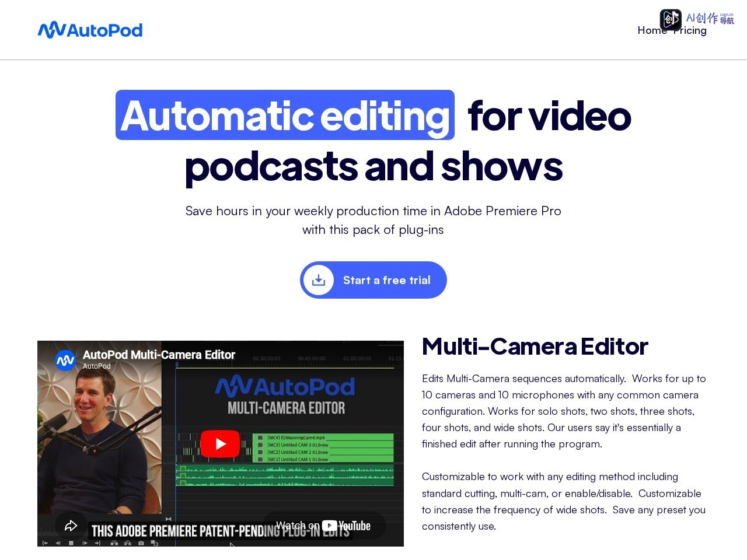Viewport: 747px width, 560px height.
Task: Click the video share arrow icon
Action: [x=71, y=526]
